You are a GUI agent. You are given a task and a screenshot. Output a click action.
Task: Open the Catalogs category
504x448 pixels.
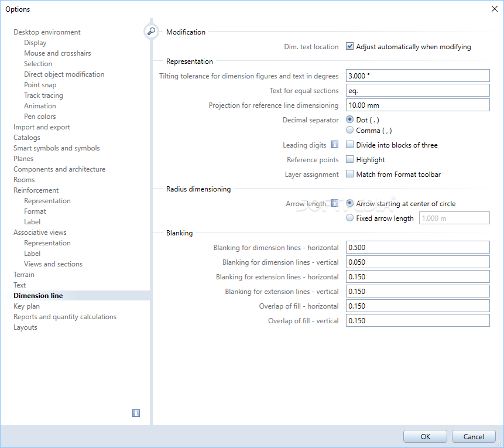pos(27,137)
